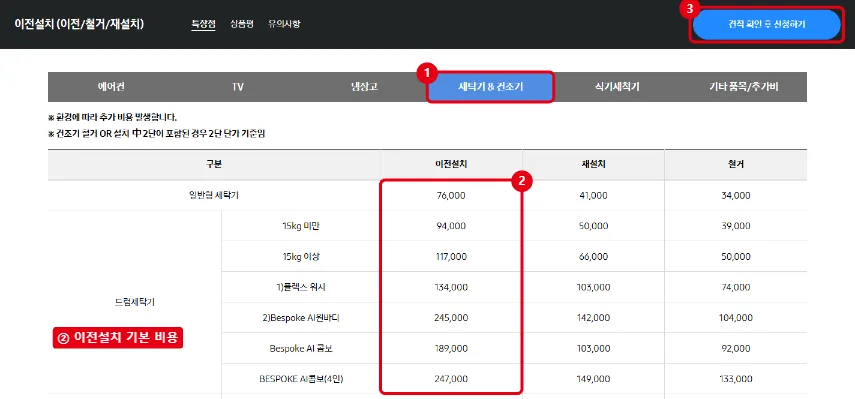
Task: Switch to the 에어컨 tab
Action: 111,87
